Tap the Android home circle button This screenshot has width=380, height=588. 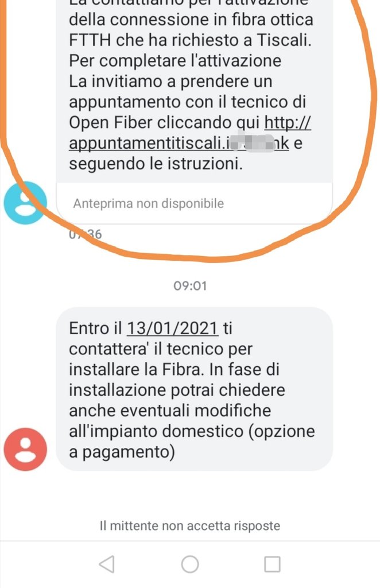(190, 564)
